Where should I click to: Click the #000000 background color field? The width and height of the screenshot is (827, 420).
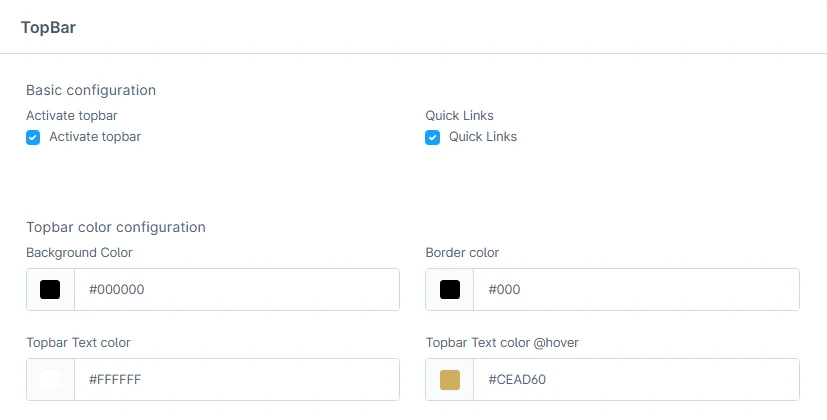pyautogui.click(x=236, y=290)
